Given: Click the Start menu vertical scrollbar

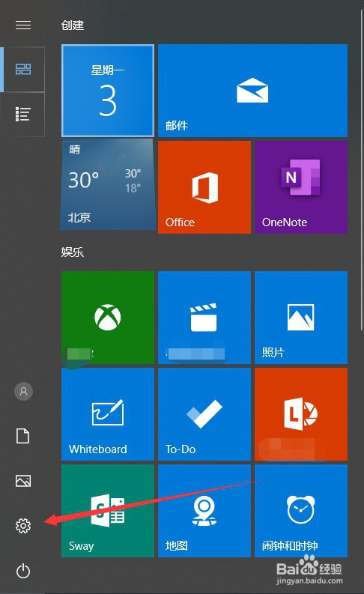Looking at the screenshot, I should coord(361,171).
